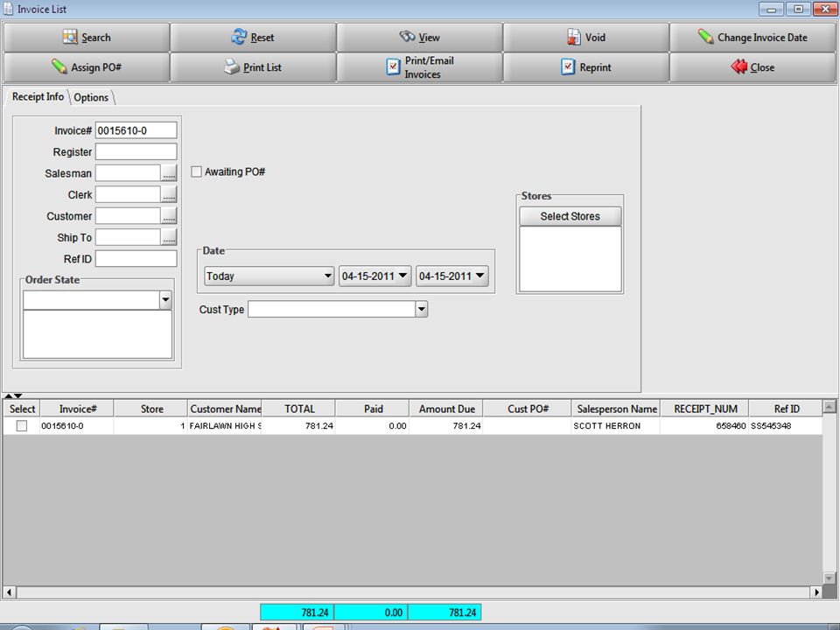
Task: Switch to the Options tab
Action: (91, 97)
